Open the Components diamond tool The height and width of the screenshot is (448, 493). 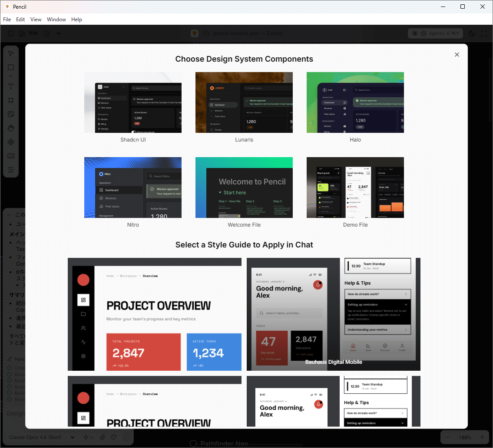click(11, 142)
